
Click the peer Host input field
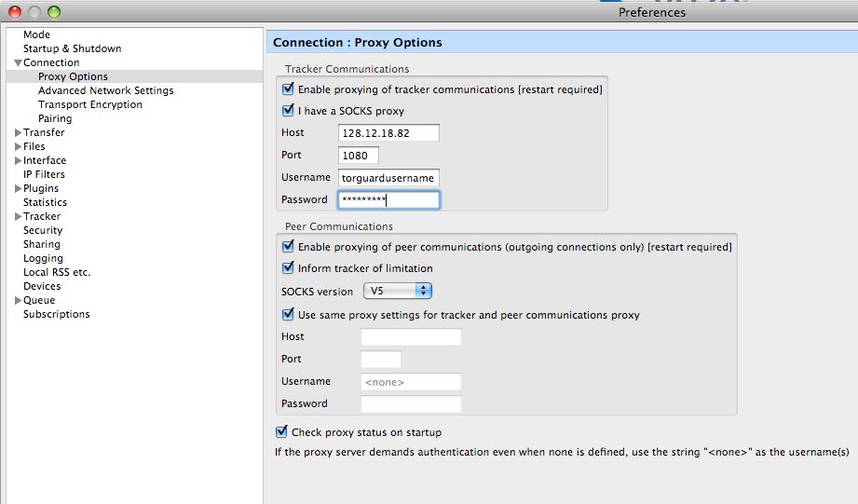(x=411, y=336)
